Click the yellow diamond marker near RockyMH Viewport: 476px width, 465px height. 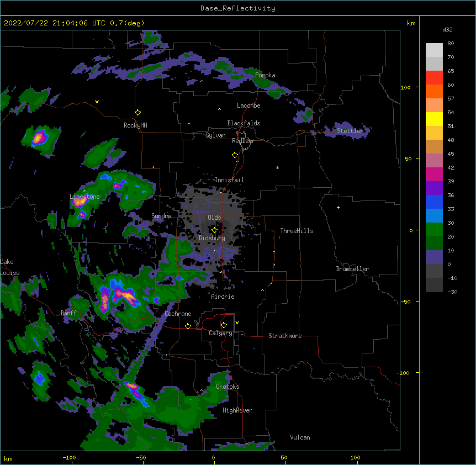point(138,113)
